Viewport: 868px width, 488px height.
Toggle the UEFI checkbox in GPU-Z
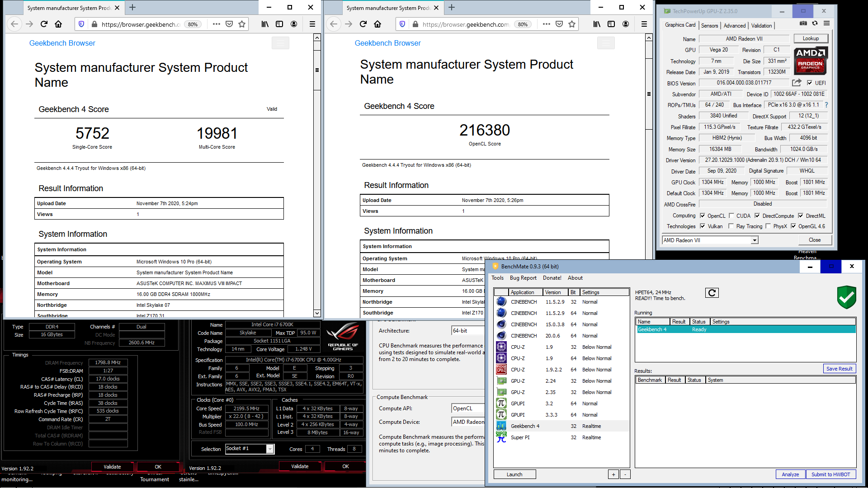(x=809, y=83)
